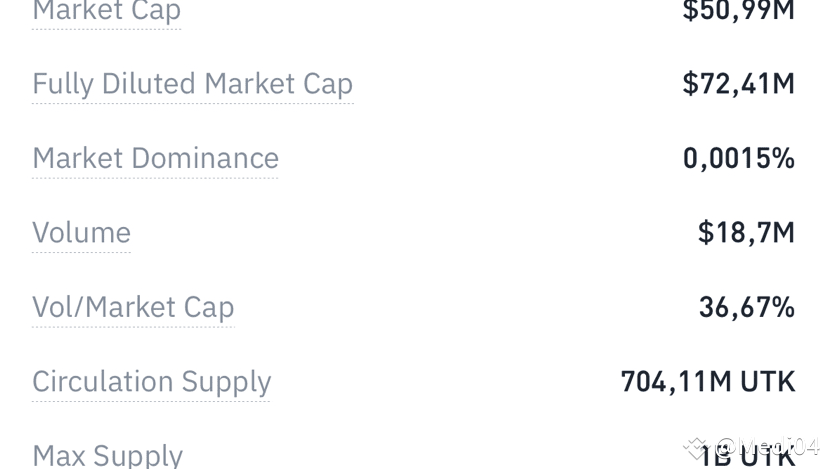The image size is (828, 469).
Task: Select the 36,67% ratio value
Action: 747,307
